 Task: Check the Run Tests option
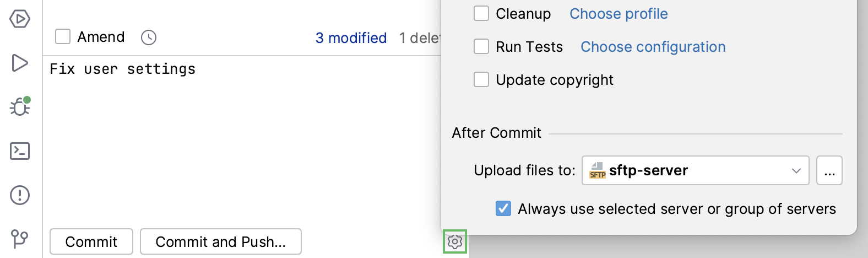(x=481, y=47)
